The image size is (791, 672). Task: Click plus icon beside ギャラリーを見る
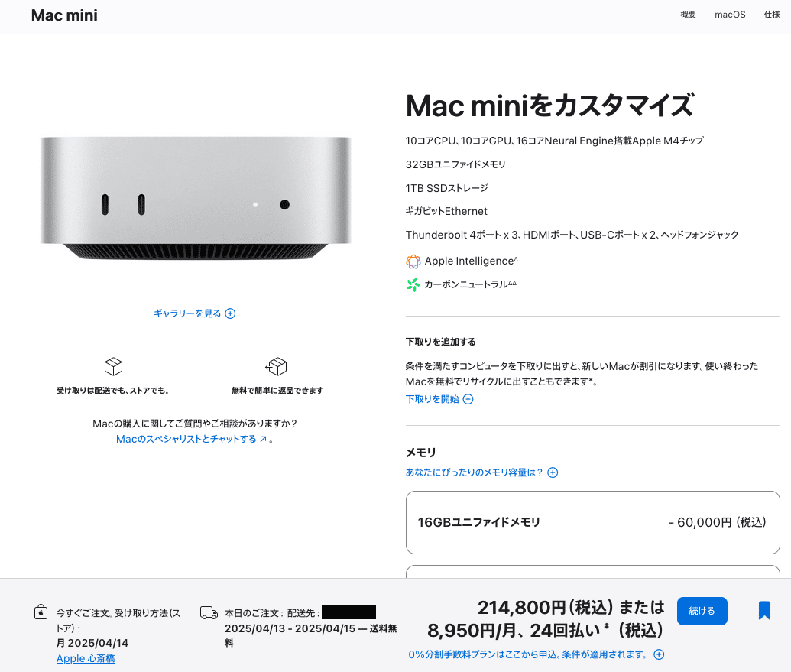click(x=230, y=313)
